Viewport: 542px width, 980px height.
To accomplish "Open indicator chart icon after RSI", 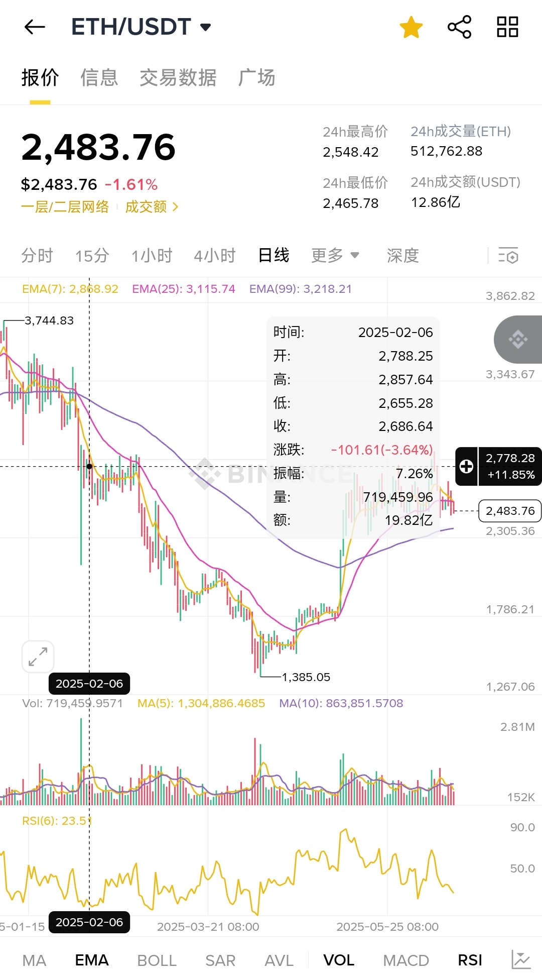I will point(521,960).
